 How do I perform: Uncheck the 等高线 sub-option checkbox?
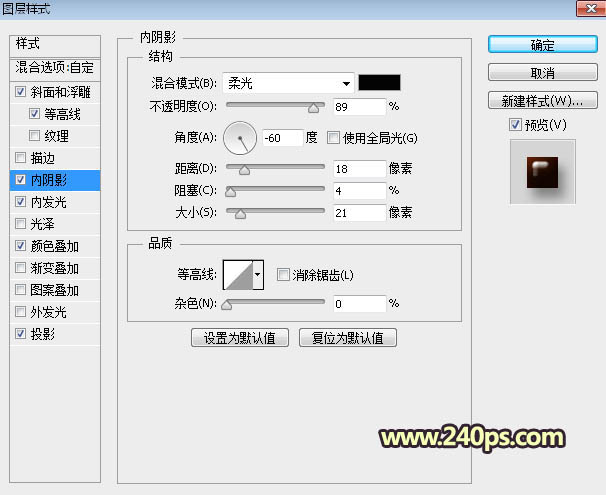tap(34, 114)
